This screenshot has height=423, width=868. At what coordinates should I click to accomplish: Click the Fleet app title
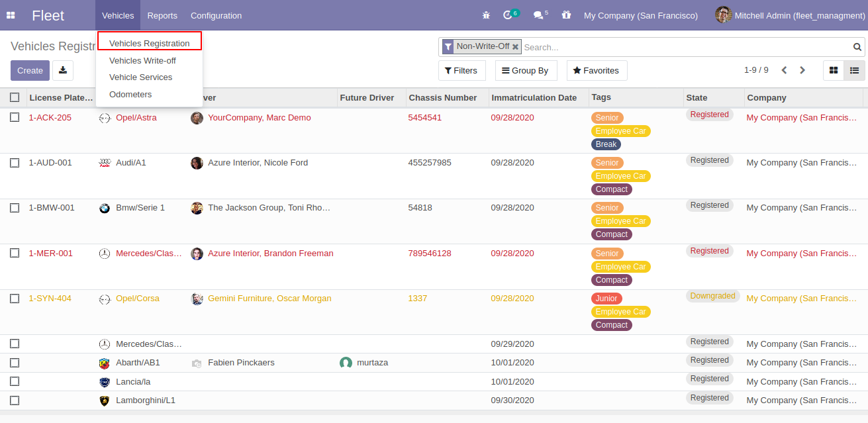(48, 15)
